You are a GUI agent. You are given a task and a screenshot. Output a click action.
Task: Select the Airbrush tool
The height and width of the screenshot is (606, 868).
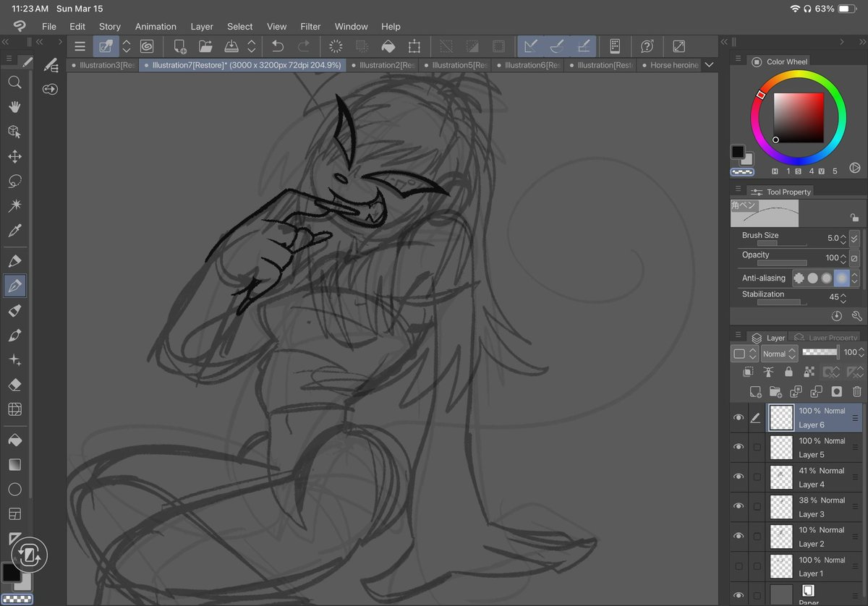point(14,335)
